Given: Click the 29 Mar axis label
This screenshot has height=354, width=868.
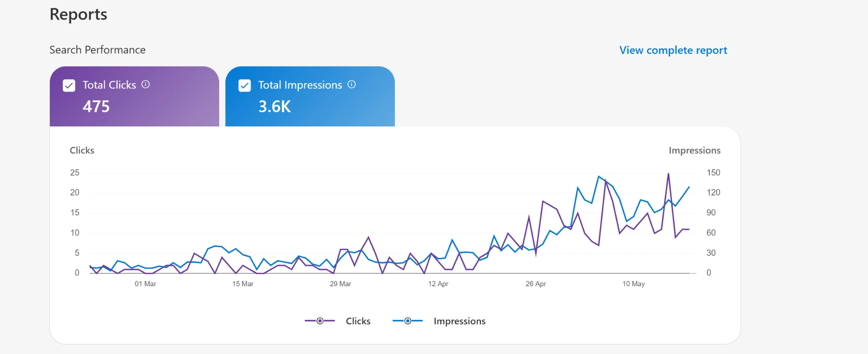Looking at the screenshot, I should click(x=340, y=284).
